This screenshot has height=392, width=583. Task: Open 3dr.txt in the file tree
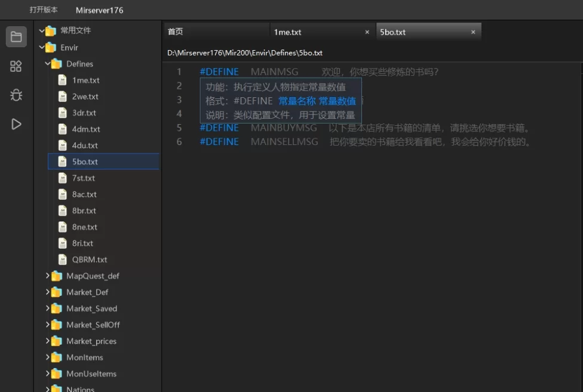click(x=84, y=113)
